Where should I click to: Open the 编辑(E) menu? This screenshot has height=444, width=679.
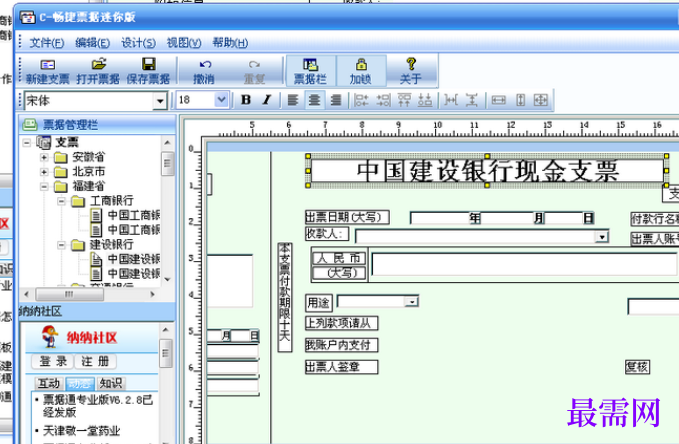coord(92,42)
